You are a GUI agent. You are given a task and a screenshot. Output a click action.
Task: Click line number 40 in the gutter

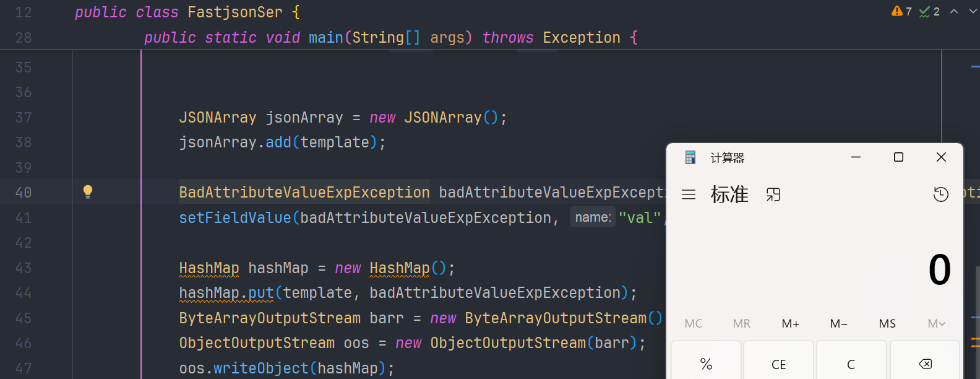[x=24, y=193]
